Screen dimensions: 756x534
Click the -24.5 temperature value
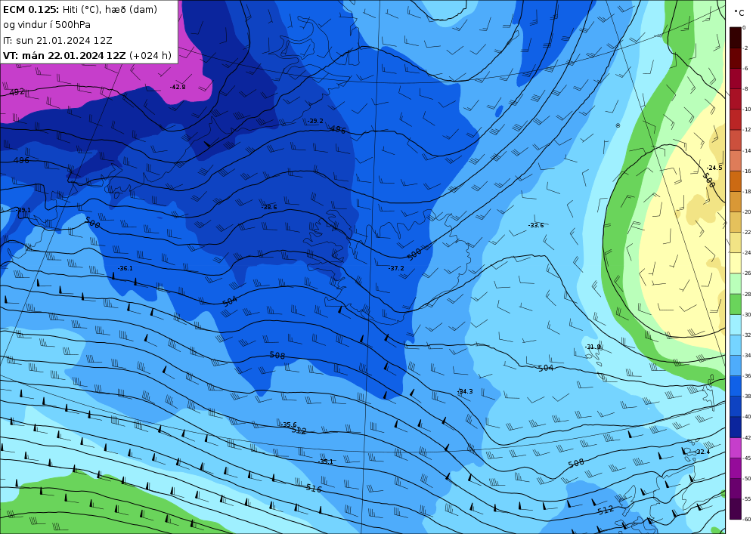pos(714,168)
